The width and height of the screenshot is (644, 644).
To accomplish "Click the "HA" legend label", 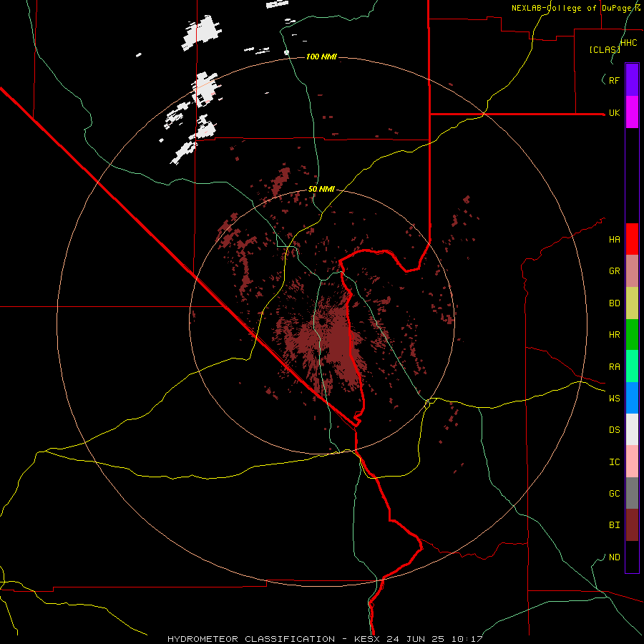I will point(614,240).
